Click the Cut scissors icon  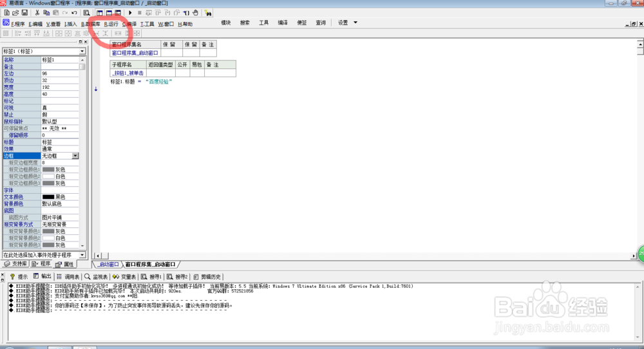[37, 13]
